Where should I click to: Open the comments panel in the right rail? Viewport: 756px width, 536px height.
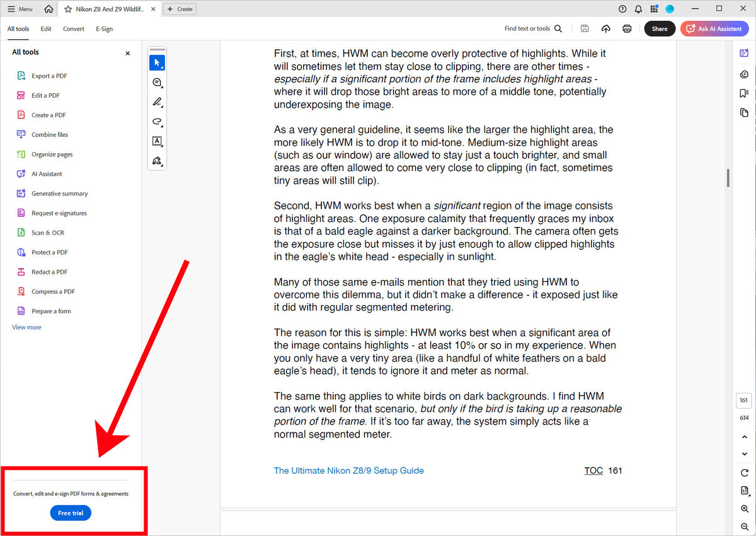[x=744, y=74]
